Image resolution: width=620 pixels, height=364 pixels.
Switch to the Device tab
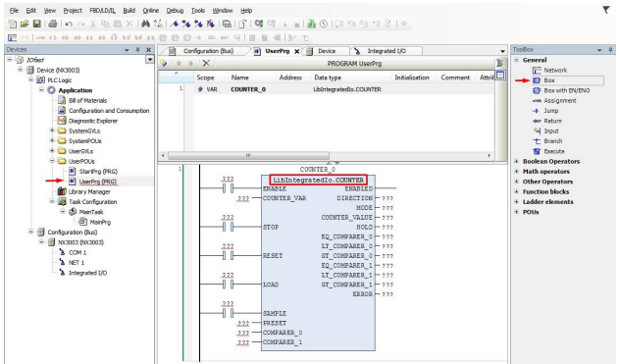[327, 51]
